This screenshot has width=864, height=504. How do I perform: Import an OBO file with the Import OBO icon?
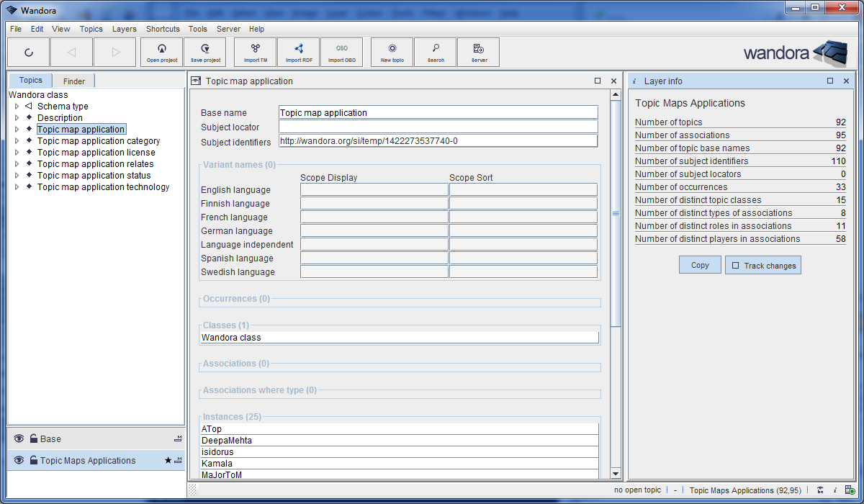(341, 51)
